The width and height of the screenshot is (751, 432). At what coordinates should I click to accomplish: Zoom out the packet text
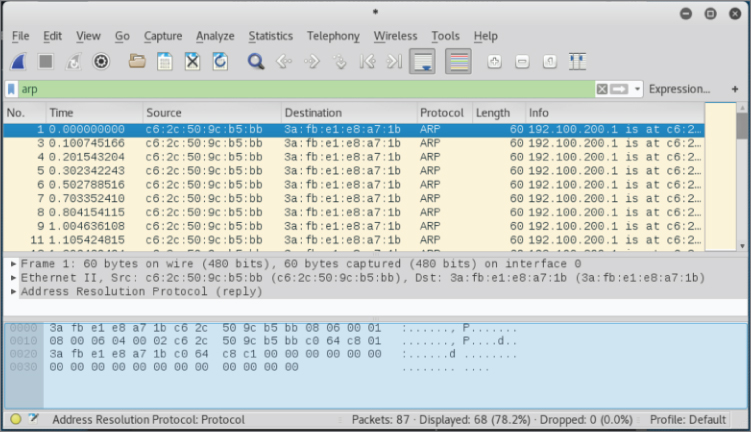pyautogui.click(x=522, y=61)
